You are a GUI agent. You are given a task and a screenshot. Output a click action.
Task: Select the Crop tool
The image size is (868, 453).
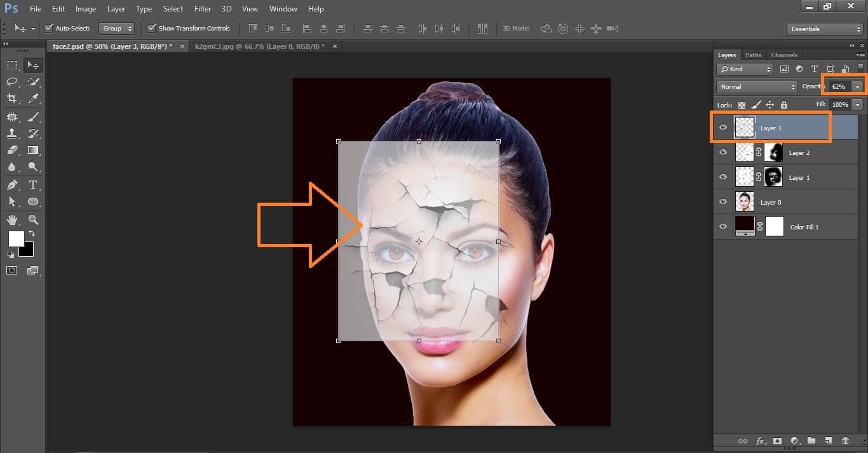[x=12, y=98]
